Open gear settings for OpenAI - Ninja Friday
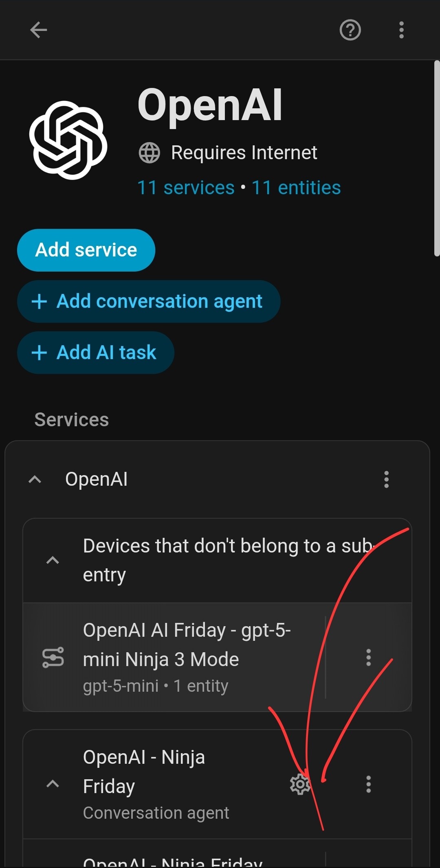 coord(300,784)
